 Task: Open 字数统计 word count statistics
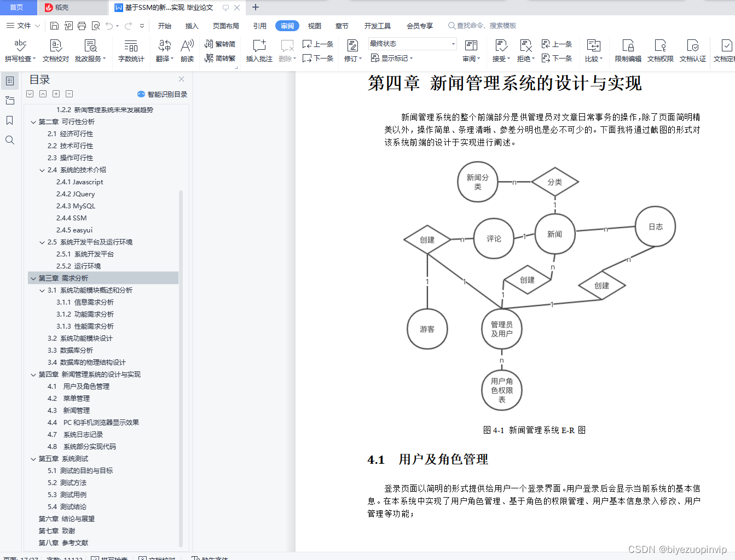click(x=131, y=49)
